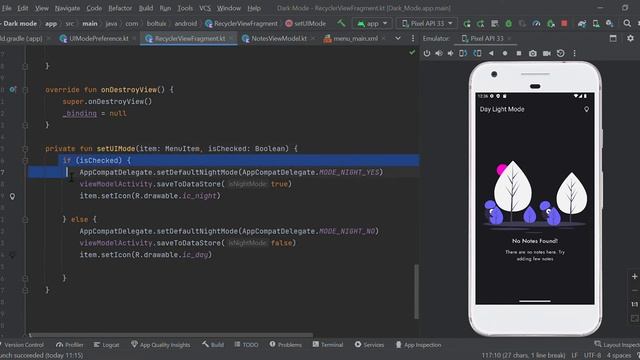This screenshot has width=640, height=360.
Task: Click the green Debug app bug icon
Action: pyautogui.click(x=509, y=24)
